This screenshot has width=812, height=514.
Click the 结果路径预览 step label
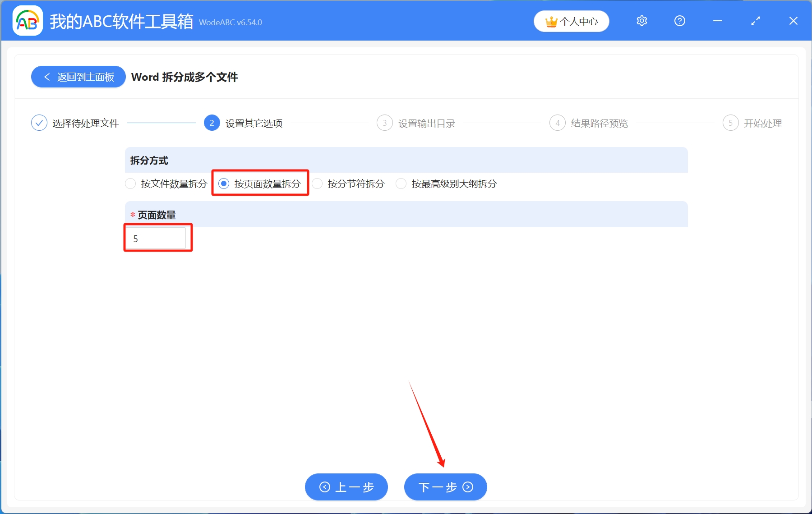(599, 123)
